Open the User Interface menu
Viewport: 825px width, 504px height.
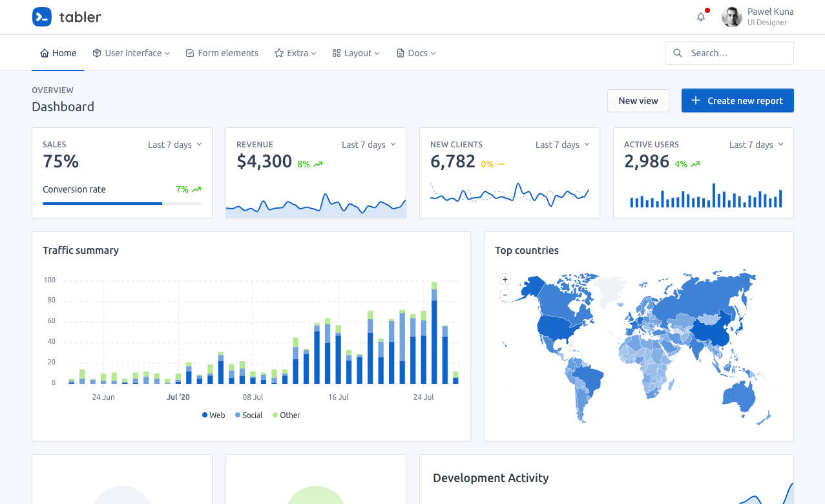[131, 53]
